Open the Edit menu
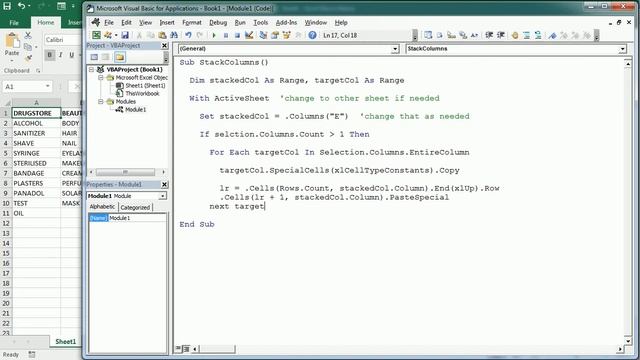 (x=127, y=22)
